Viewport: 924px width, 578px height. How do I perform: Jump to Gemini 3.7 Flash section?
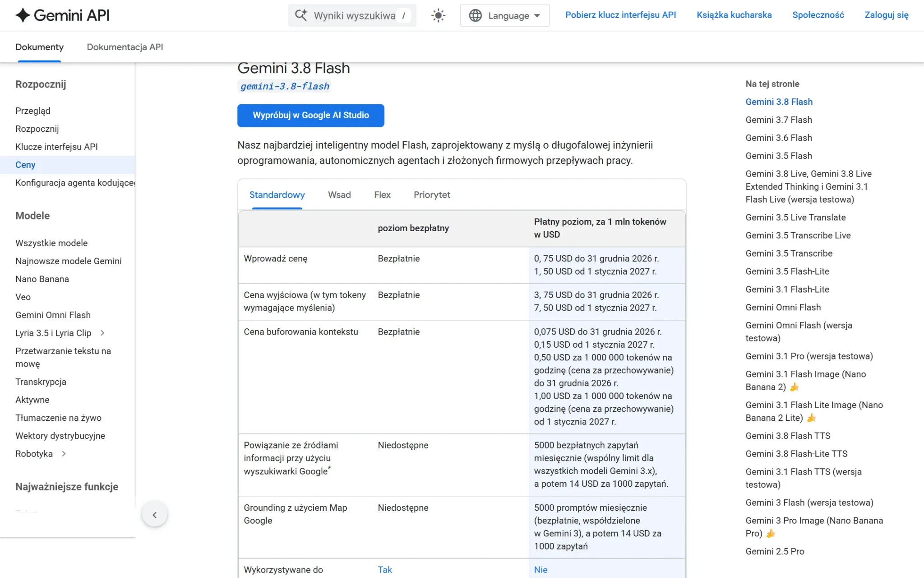pyautogui.click(x=779, y=120)
